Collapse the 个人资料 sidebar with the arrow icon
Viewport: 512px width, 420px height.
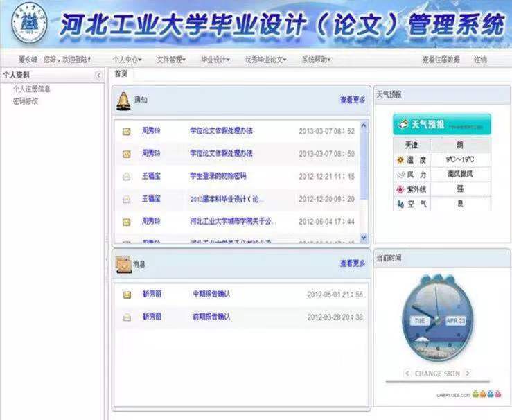98,74
